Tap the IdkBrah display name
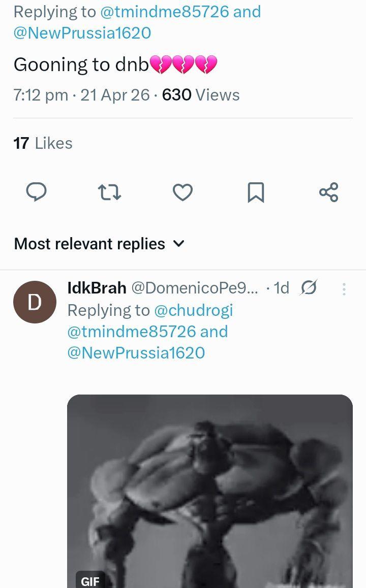 [97, 288]
